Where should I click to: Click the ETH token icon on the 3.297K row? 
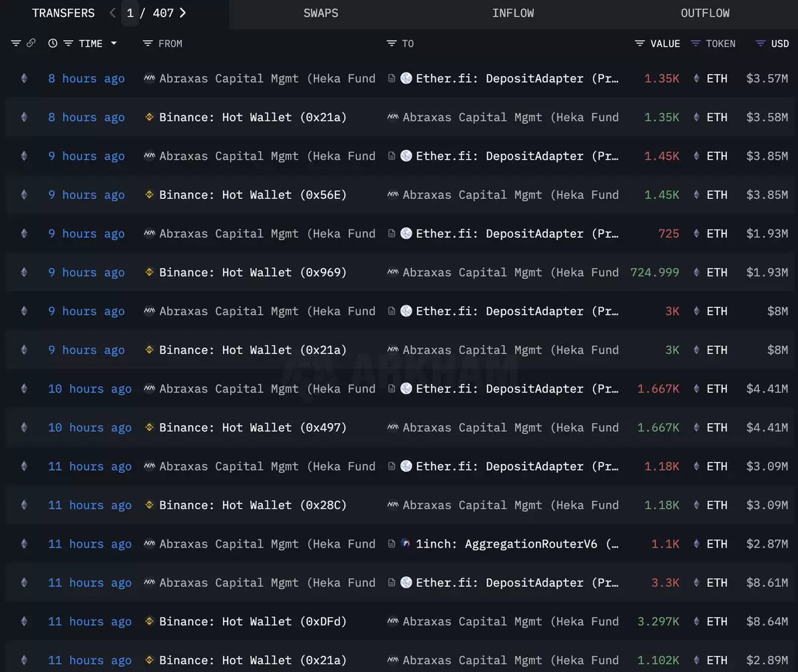pos(696,621)
